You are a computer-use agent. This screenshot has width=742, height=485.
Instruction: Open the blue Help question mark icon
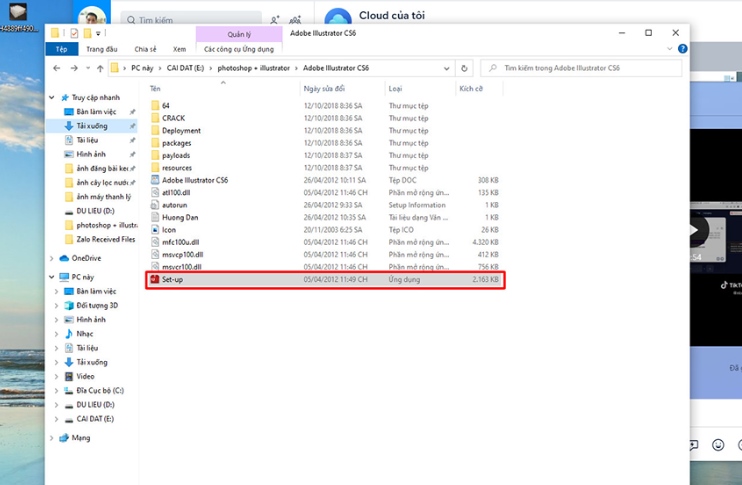pyautogui.click(x=681, y=48)
